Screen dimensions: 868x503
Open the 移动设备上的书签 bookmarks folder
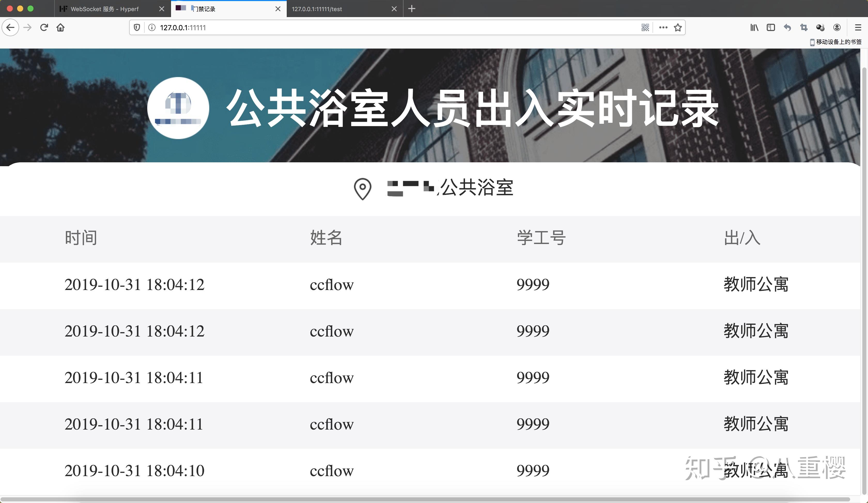(x=836, y=42)
